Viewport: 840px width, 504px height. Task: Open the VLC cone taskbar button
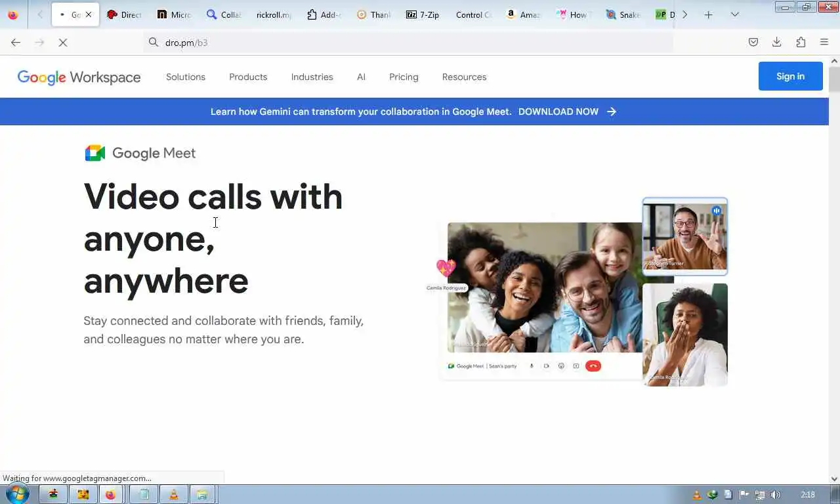click(x=173, y=494)
